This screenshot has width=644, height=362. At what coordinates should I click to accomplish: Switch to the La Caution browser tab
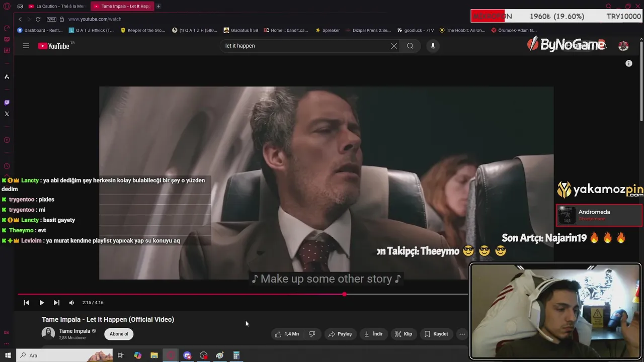pos(57,6)
